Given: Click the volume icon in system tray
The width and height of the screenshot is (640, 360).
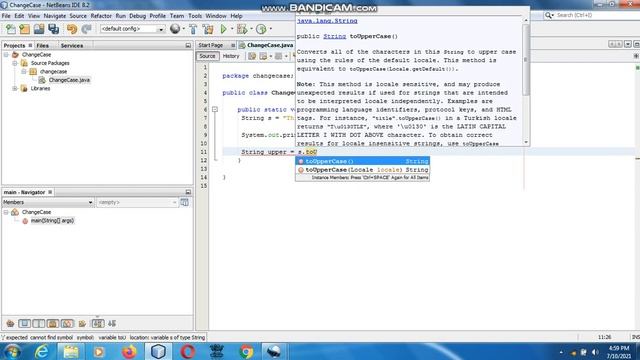Looking at the screenshot, I should point(595,352).
